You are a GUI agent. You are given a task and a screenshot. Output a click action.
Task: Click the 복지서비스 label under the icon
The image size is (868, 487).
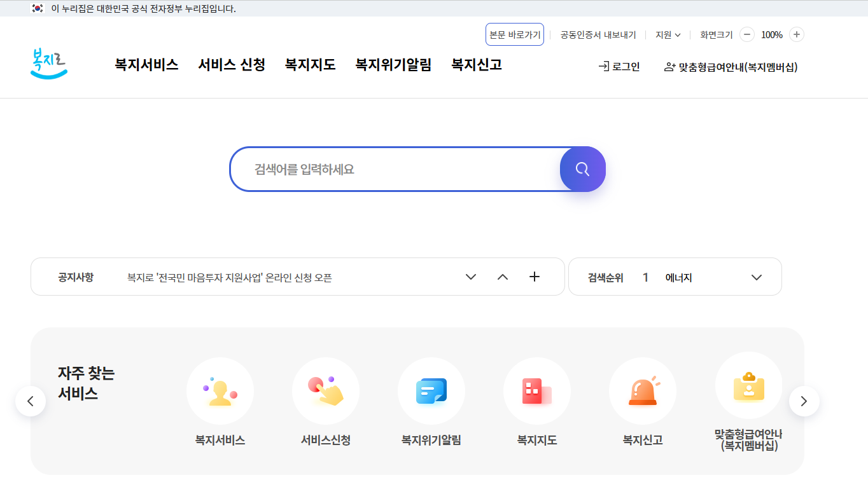click(220, 440)
